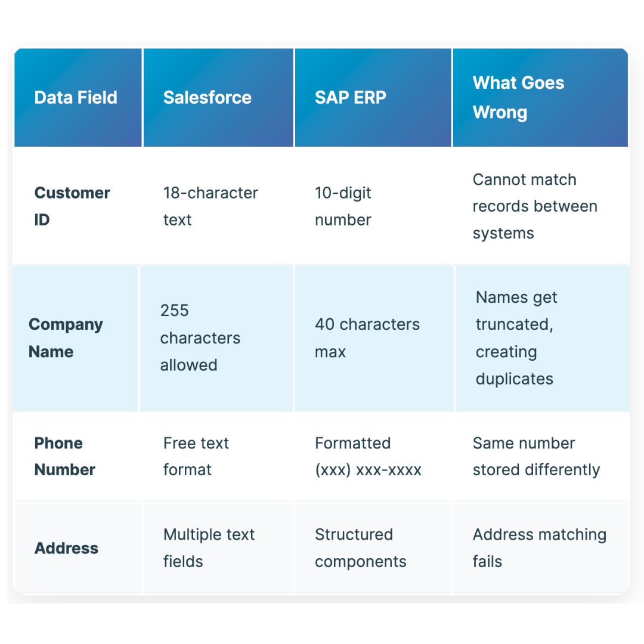Select the "Free text format" cell
The height and width of the screenshot is (644, 644).
point(196,456)
